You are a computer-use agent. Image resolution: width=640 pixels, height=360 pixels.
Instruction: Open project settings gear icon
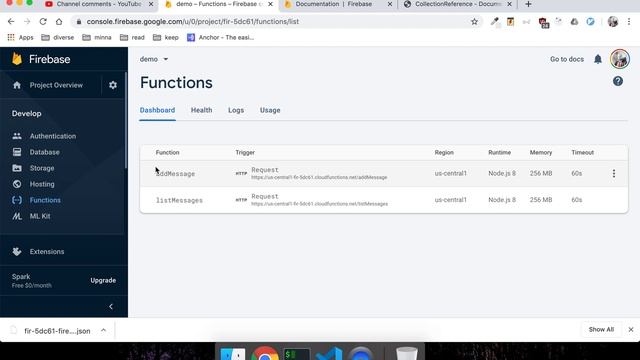(x=113, y=85)
